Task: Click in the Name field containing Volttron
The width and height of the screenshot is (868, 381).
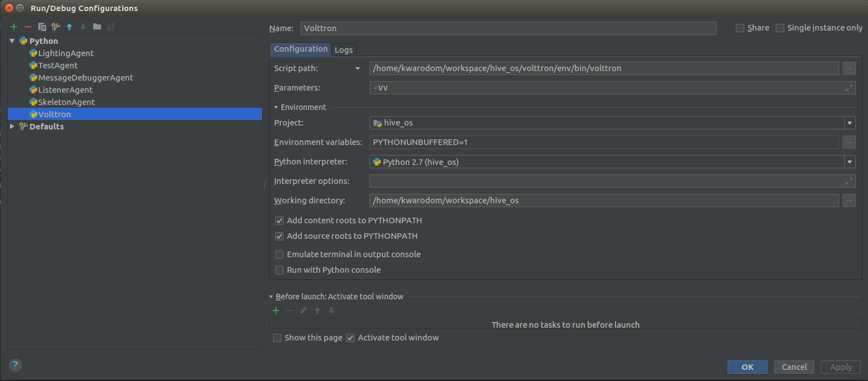Action: pos(508,28)
